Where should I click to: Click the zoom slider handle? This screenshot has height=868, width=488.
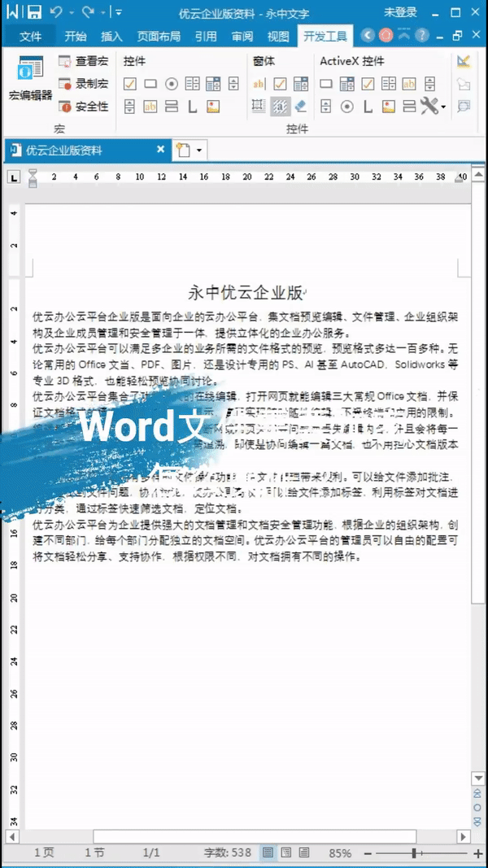click(415, 853)
